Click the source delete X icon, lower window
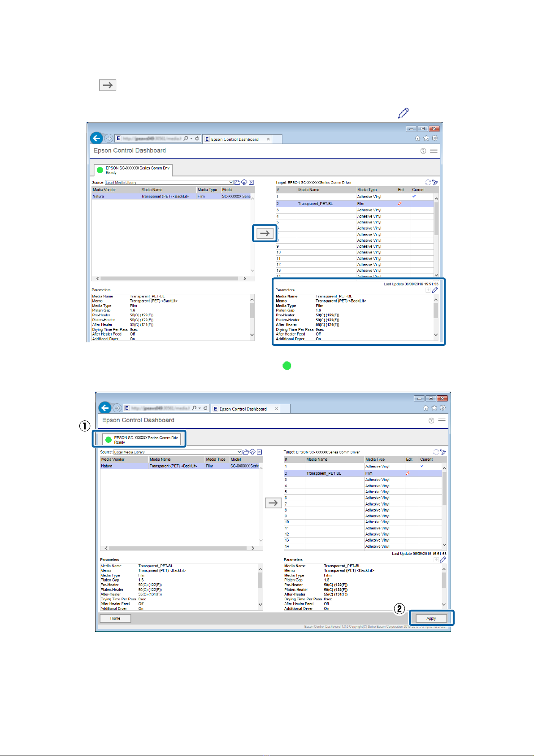The height and width of the screenshot is (756, 534). 260,452
